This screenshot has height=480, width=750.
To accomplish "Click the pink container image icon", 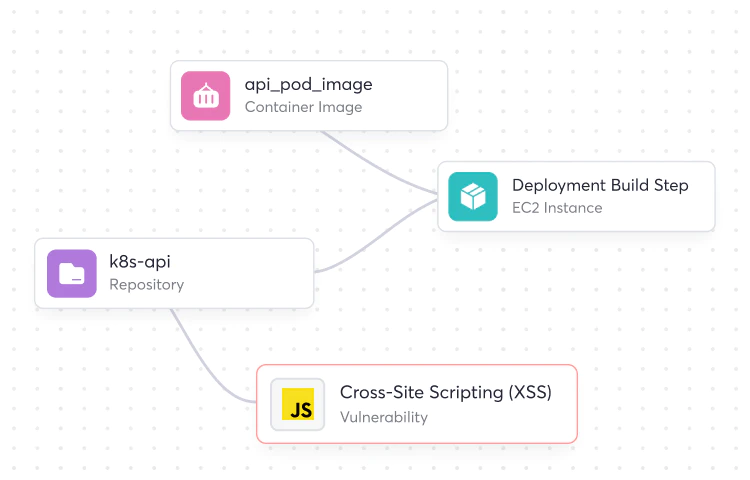I will click(x=206, y=95).
